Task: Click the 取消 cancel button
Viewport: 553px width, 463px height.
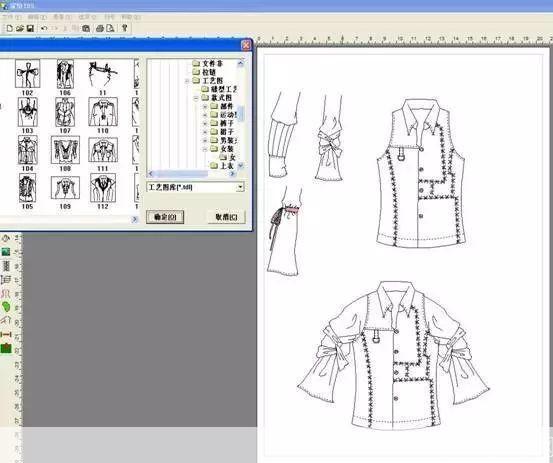Action: 226,217
